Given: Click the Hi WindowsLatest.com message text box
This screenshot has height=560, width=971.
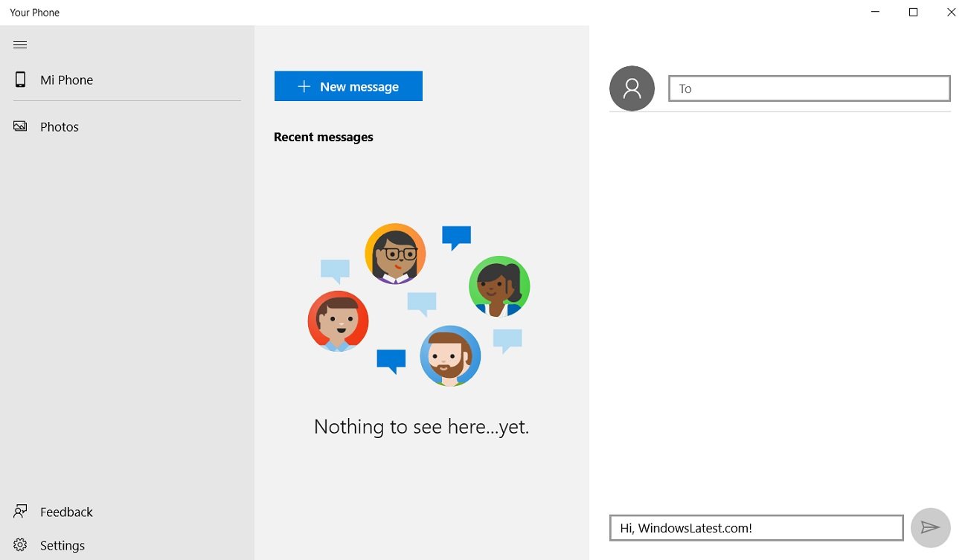Looking at the screenshot, I should pos(756,527).
